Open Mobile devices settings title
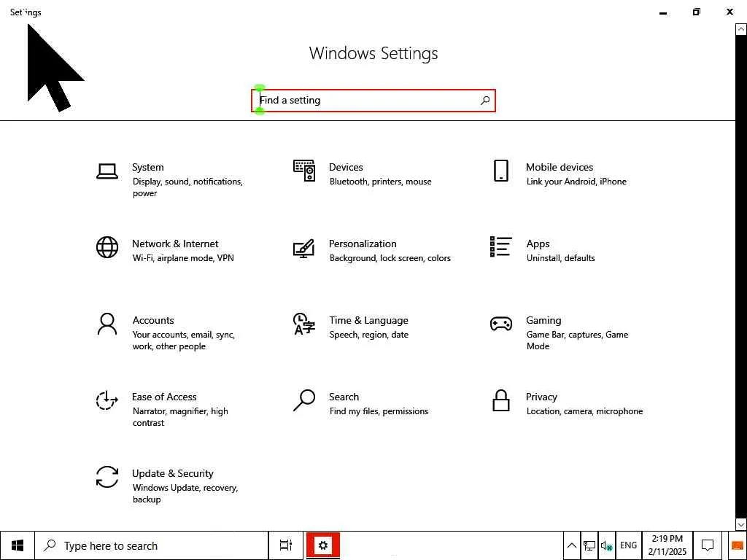This screenshot has height=560, width=747. tap(560, 167)
